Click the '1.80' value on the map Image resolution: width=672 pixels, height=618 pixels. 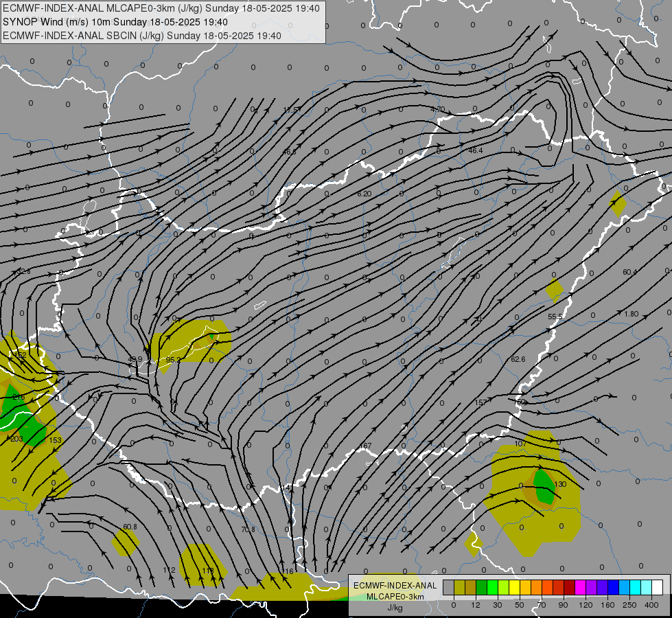coord(632,314)
